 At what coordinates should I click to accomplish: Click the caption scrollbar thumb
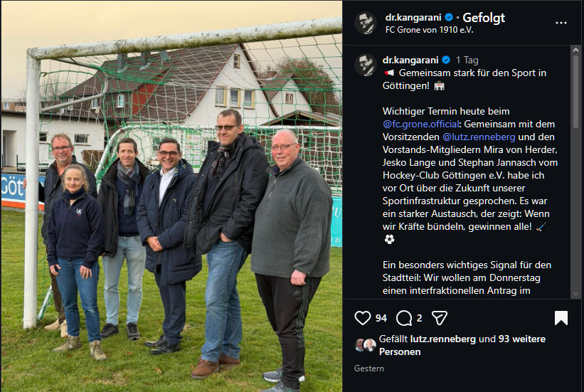575,91
